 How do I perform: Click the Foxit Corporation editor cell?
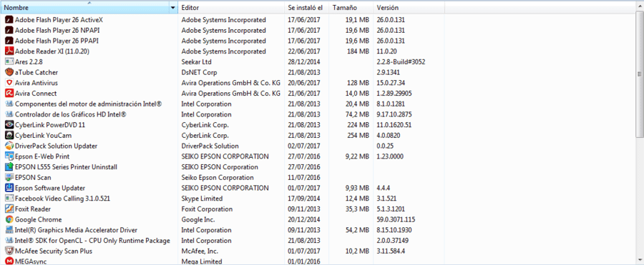(x=207, y=209)
